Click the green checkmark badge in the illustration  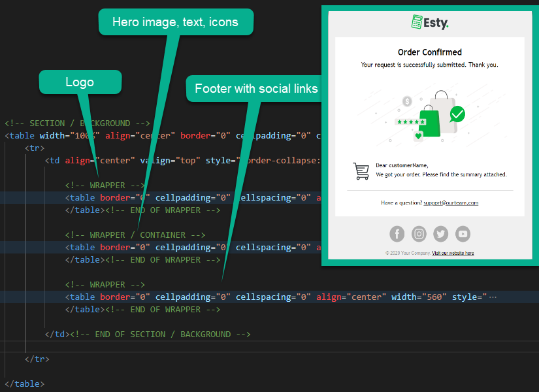tap(457, 114)
